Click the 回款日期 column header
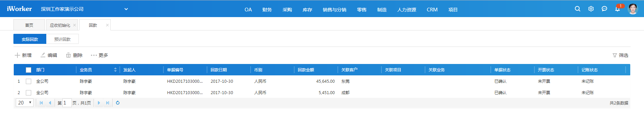Screen dimensions: 644x139 [x=219, y=70]
